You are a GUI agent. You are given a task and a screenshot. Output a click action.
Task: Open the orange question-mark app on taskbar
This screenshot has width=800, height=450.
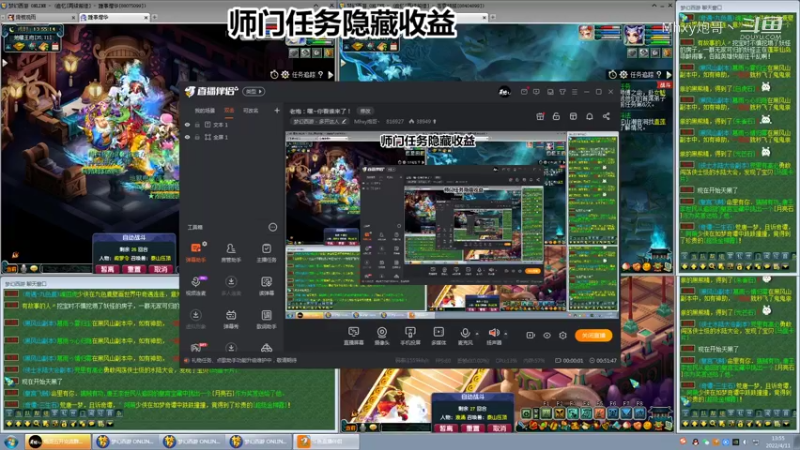[x=327, y=441]
